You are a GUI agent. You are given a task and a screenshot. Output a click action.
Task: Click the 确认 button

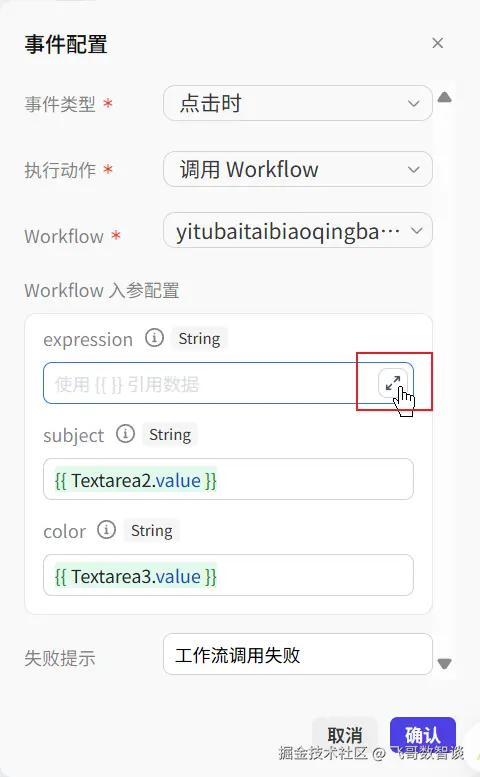423,735
